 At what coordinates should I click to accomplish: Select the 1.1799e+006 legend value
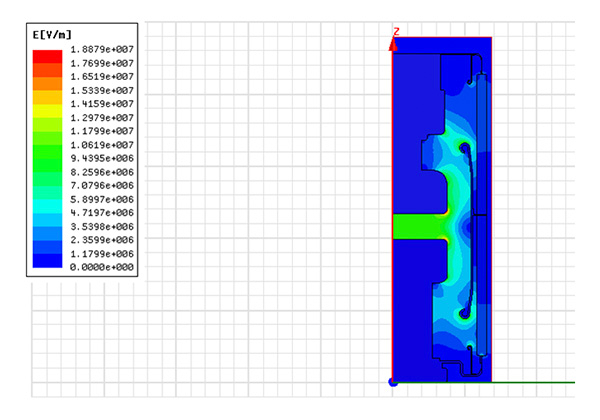pyautogui.click(x=102, y=254)
